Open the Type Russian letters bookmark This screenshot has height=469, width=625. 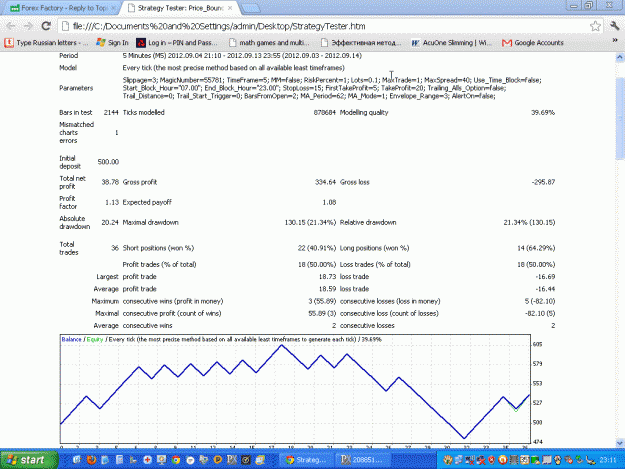tap(46, 43)
